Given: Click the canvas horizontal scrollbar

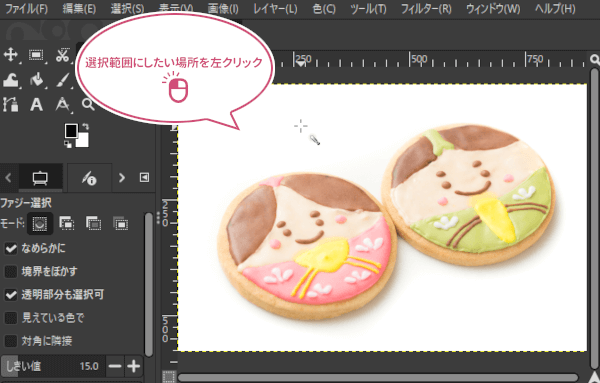Looking at the screenshot, I should pyautogui.click(x=378, y=378).
